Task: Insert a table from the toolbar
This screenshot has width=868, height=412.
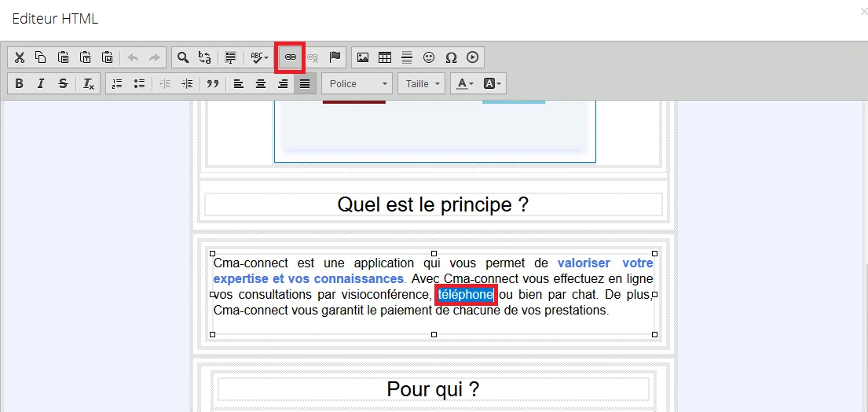Action: pos(385,57)
